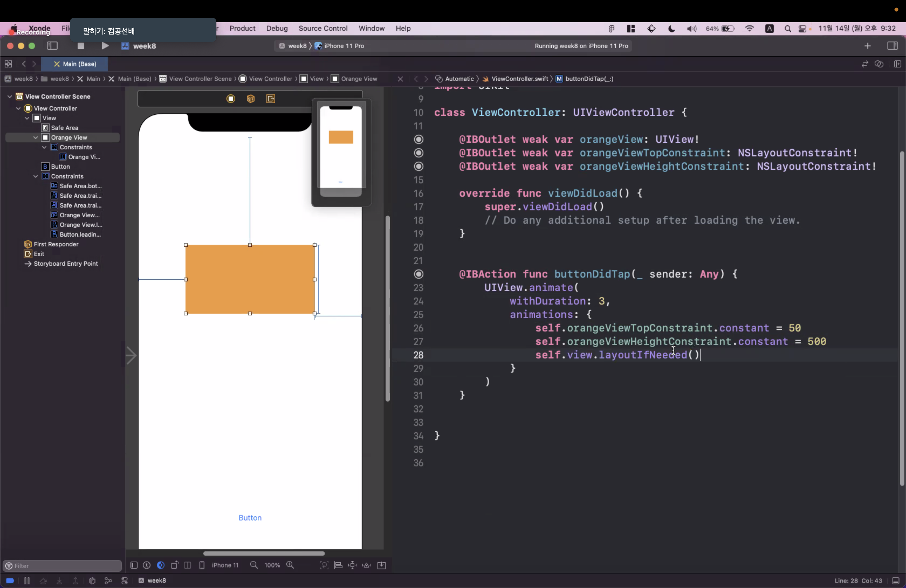Open the Product menu

click(x=242, y=28)
